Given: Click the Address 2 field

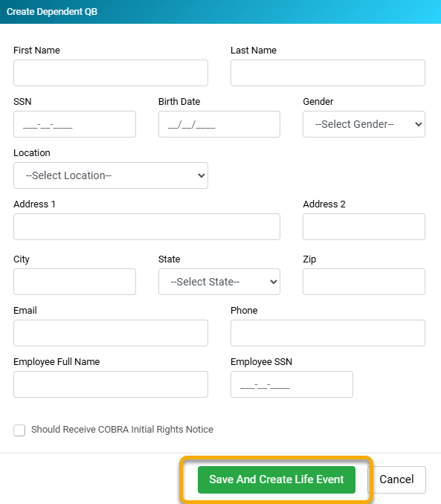Looking at the screenshot, I should (364, 227).
